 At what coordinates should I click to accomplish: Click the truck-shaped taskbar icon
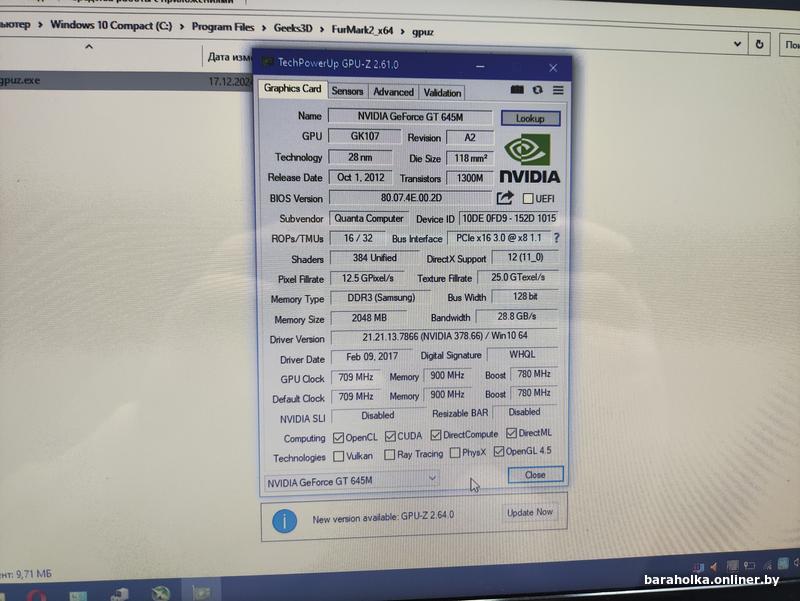point(119,594)
